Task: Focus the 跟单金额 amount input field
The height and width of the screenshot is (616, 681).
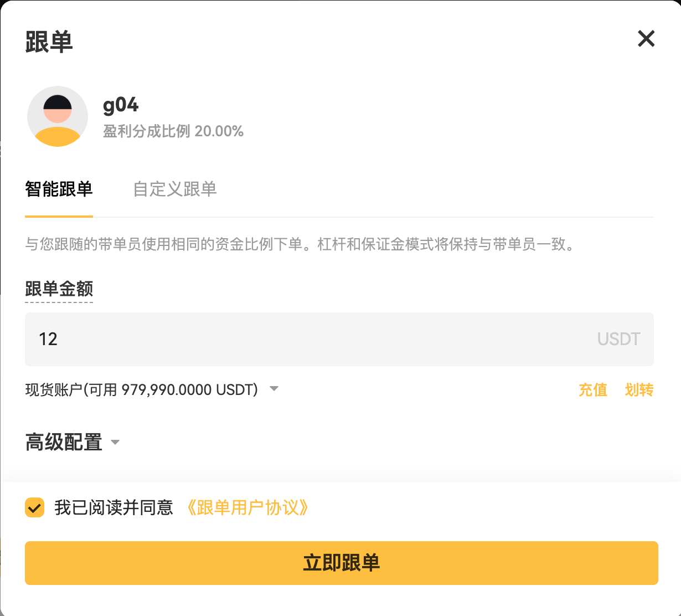Action: [x=310, y=339]
